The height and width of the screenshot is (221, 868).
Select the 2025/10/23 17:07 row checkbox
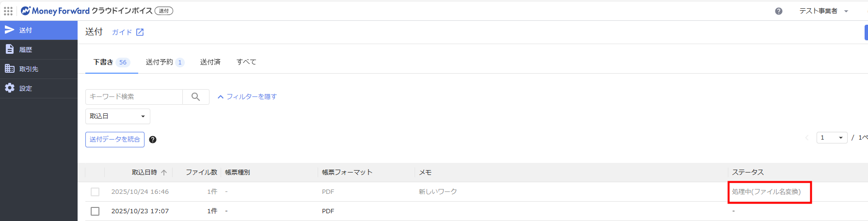(95, 211)
